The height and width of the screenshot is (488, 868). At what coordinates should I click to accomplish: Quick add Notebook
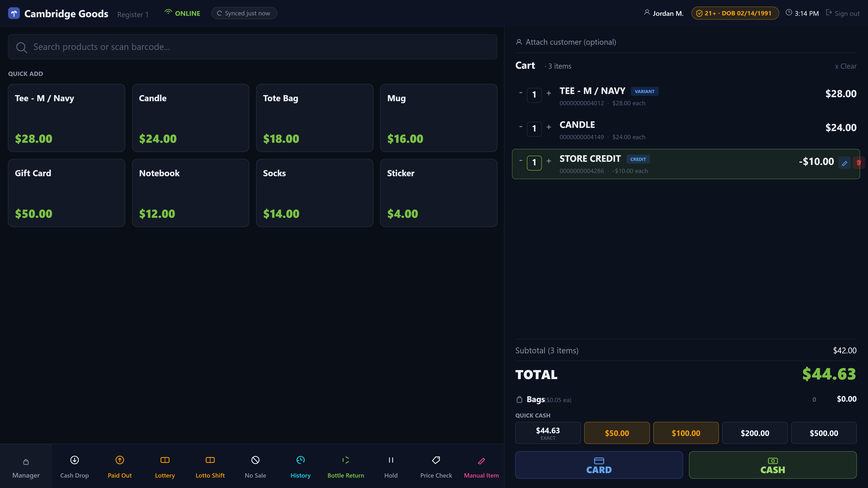(190, 193)
